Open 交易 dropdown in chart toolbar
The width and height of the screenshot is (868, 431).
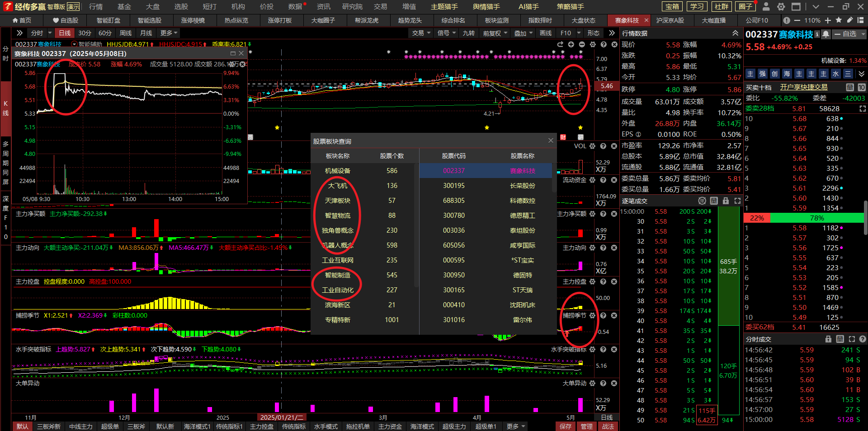coord(420,33)
